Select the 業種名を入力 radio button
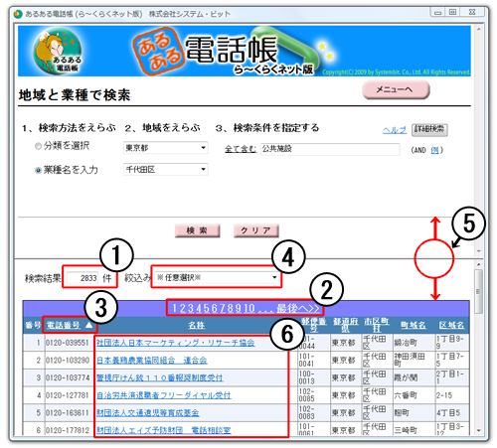This screenshot has height=448, width=497. pos(38,170)
